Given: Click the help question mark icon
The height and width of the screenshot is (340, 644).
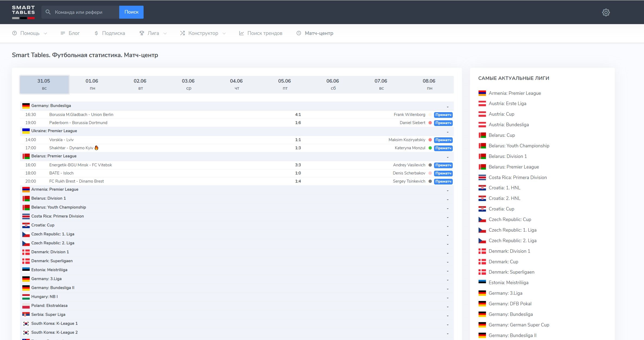Looking at the screenshot, I should (14, 33).
